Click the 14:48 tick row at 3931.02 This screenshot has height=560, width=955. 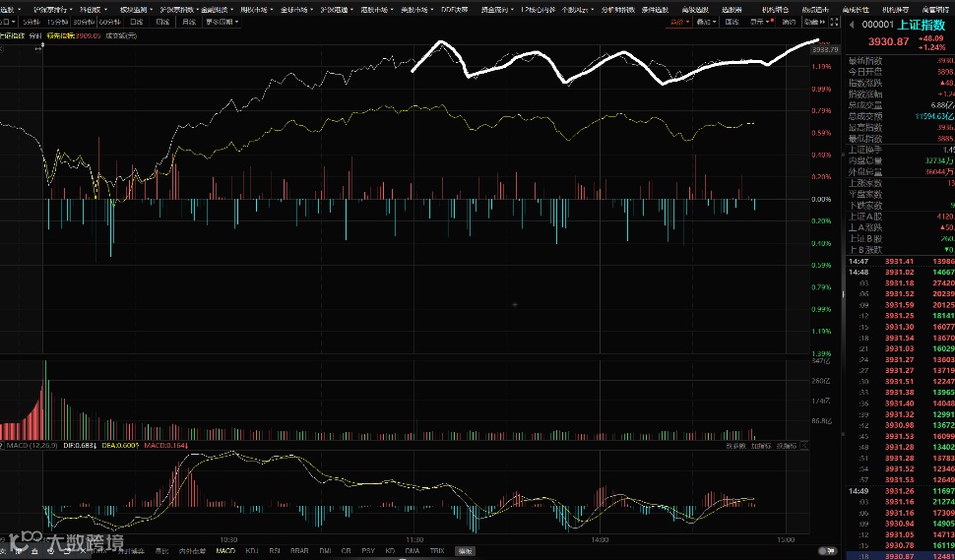tap(900, 272)
